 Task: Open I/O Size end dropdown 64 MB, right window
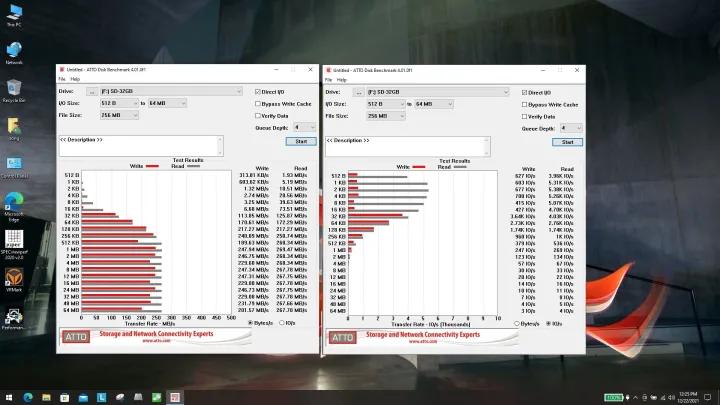coord(434,104)
